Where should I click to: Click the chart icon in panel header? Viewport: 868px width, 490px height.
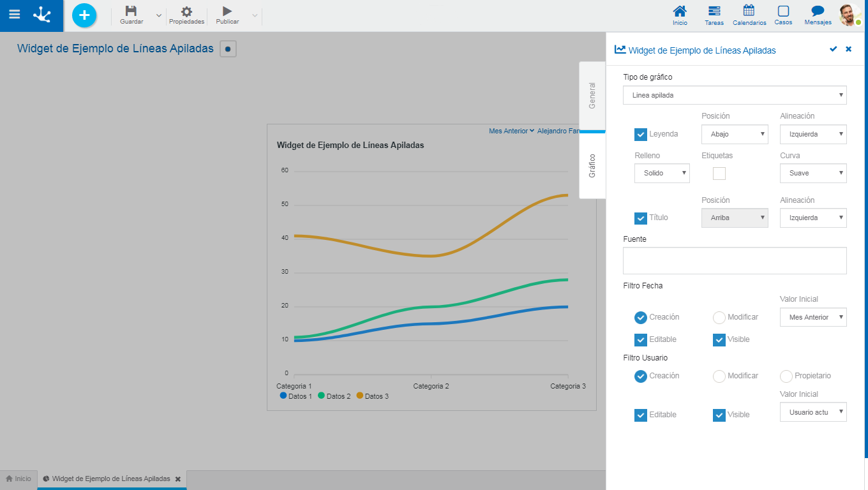pyautogui.click(x=619, y=49)
